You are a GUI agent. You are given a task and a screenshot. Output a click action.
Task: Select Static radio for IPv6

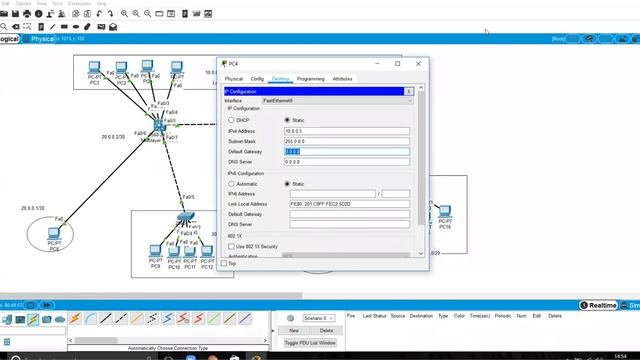tap(287, 184)
